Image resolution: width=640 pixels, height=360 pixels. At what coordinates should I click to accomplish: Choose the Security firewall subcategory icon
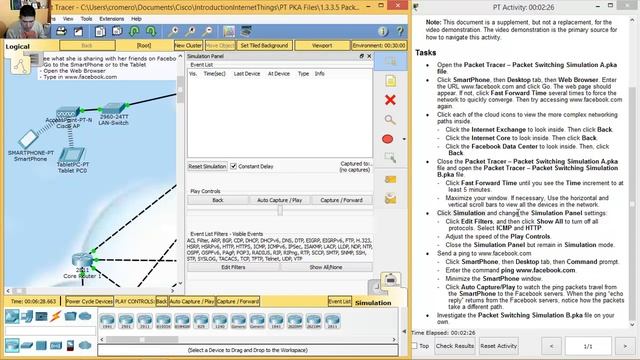click(70, 346)
